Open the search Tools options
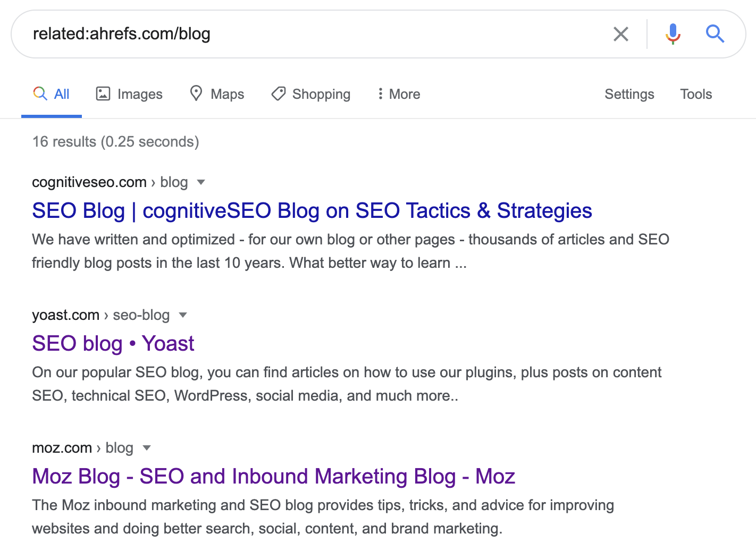This screenshot has height=559, width=756. [695, 94]
